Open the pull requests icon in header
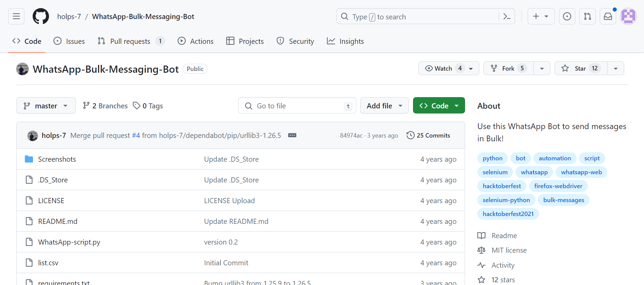This screenshot has height=285, width=644. pyautogui.click(x=588, y=16)
